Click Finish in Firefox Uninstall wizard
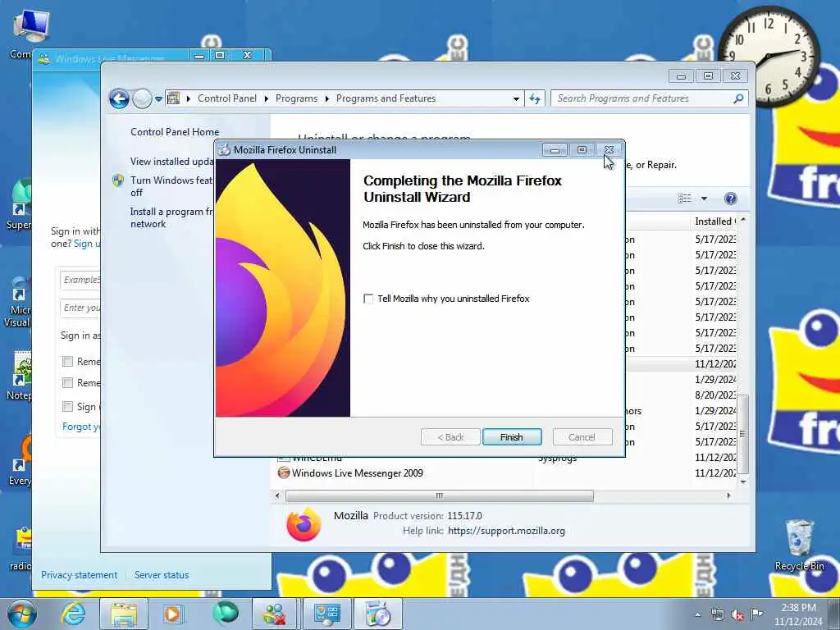This screenshot has height=630, width=840. 512,437
